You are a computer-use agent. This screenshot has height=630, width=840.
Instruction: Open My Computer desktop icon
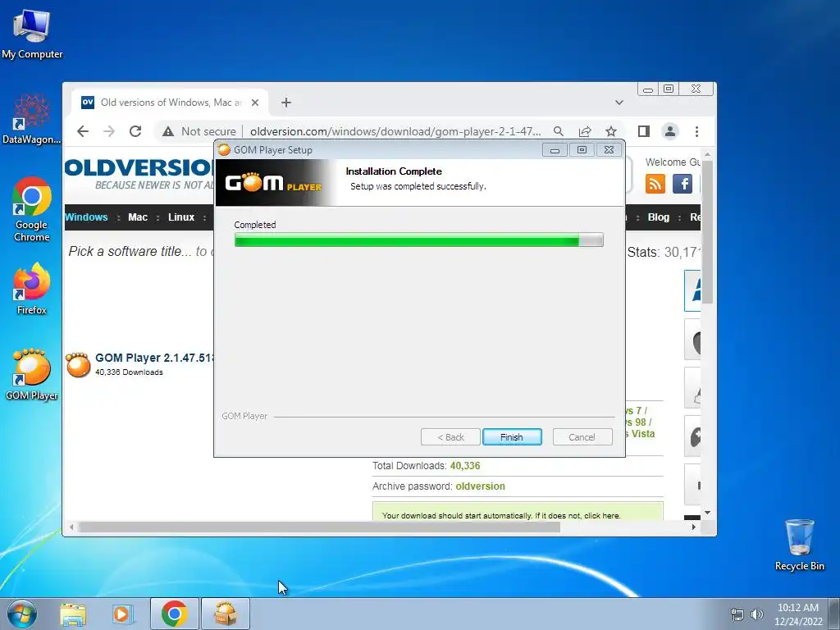pos(32,34)
